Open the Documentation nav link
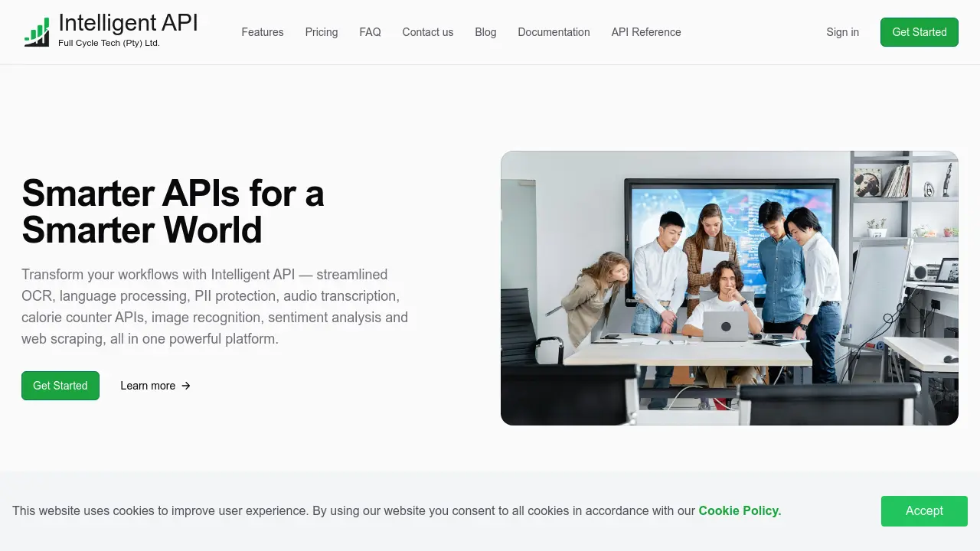Screen dimensions: 980x551 pos(554,32)
